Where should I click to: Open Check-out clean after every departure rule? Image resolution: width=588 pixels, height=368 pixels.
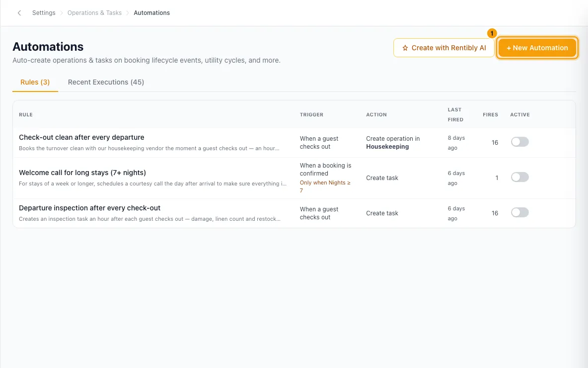click(x=82, y=137)
